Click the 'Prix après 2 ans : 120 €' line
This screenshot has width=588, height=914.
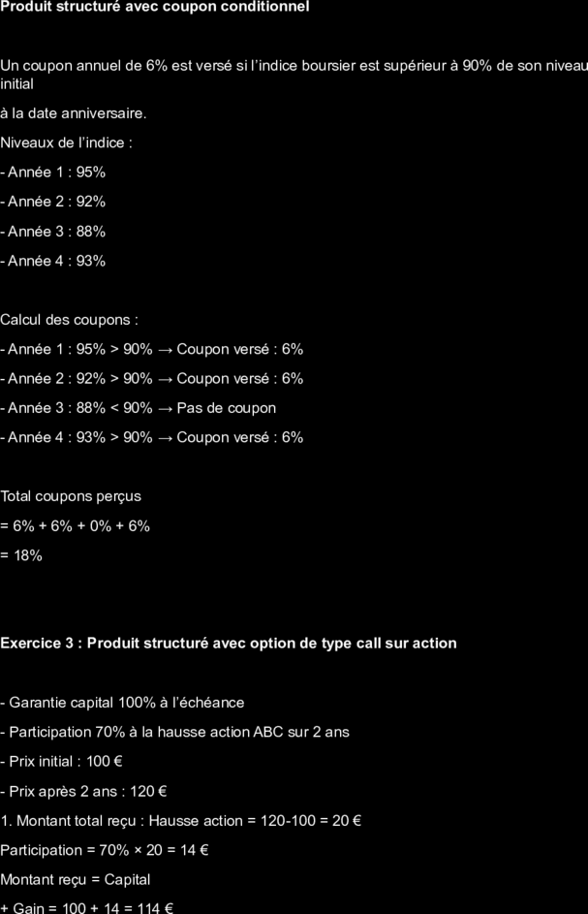point(84,792)
